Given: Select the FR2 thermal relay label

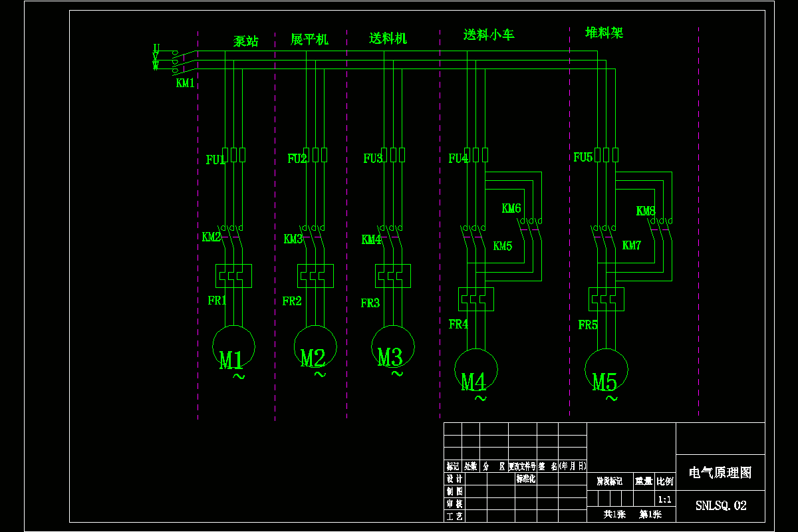Looking at the screenshot, I should (292, 301).
